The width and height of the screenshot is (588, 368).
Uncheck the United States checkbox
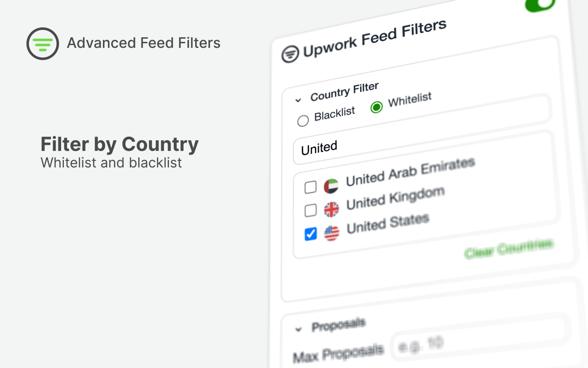[x=311, y=234]
